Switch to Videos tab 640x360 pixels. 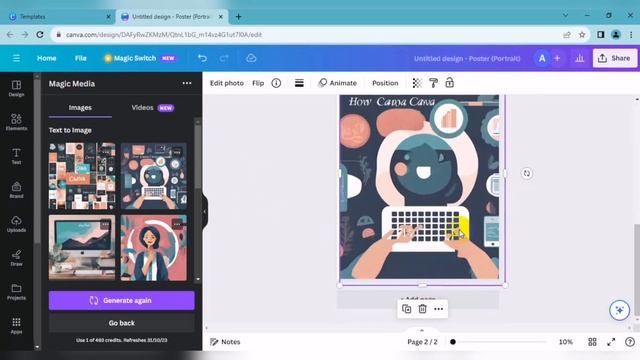[x=153, y=108]
